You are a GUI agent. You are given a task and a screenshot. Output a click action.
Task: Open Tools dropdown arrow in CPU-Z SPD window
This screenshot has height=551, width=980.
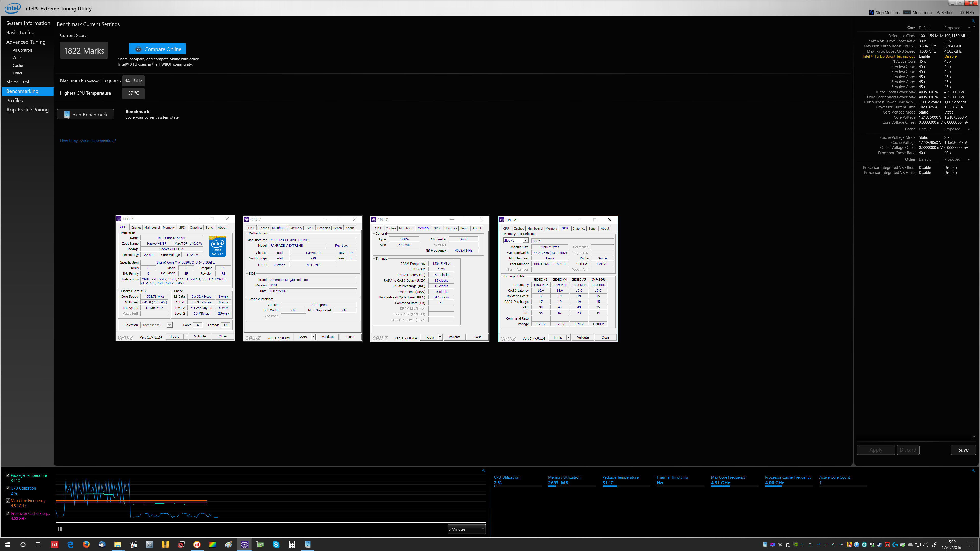(x=568, y=337)
